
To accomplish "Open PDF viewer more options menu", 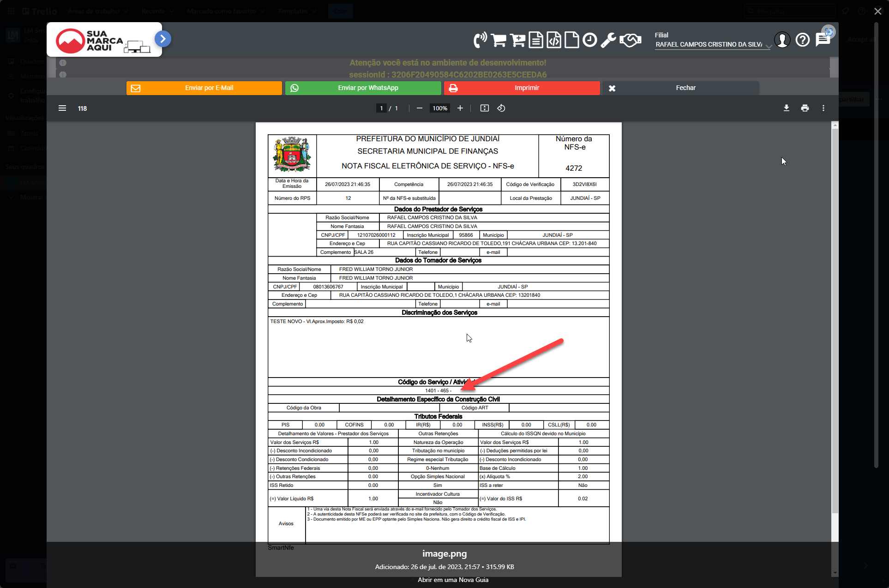I will (823, 108).
